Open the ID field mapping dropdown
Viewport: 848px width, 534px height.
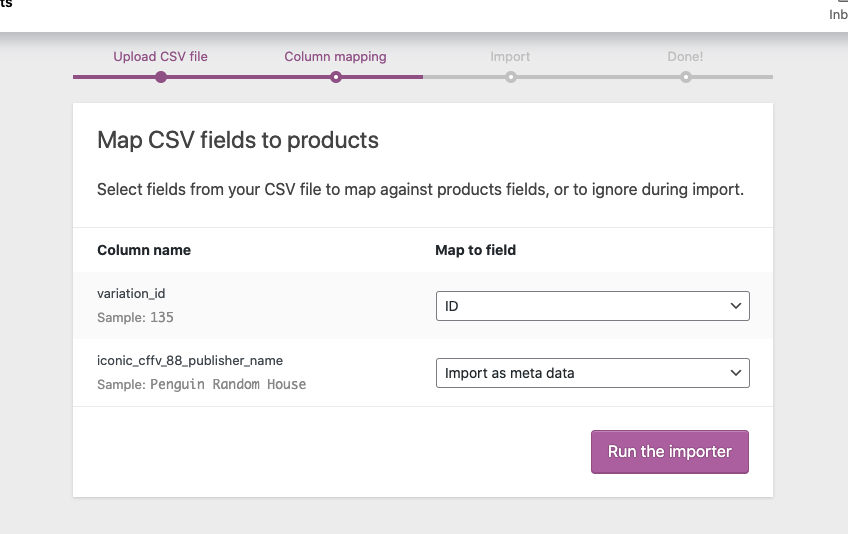coord(592,306)
